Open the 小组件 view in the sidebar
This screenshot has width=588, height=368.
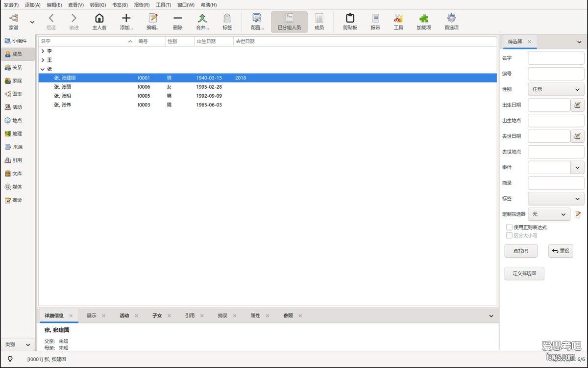pos(18,41)
